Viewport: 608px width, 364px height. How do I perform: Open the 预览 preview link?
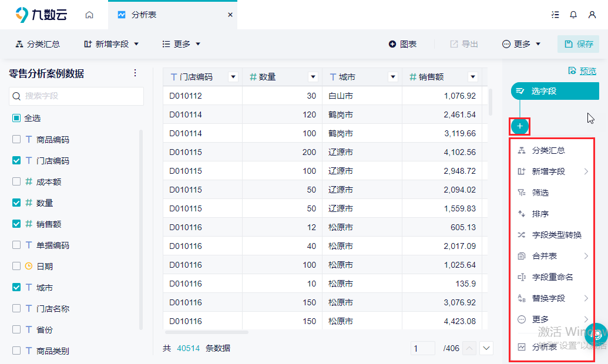pyautogui.click(x=582, y=71)
